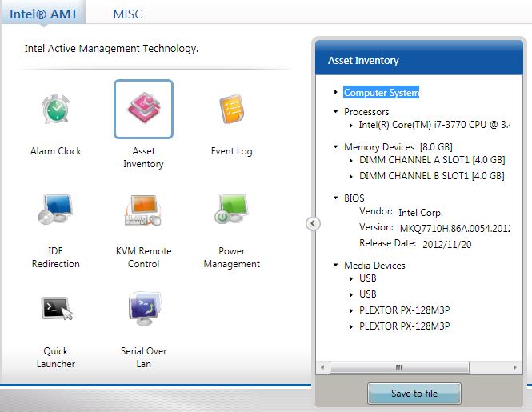Collapse the Processors node

click(336, 111)
